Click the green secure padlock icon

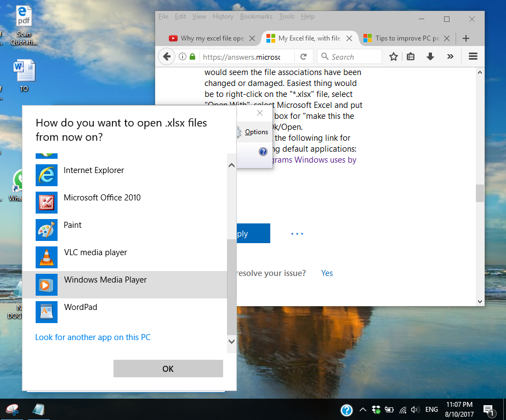click(x=192, y=57)
